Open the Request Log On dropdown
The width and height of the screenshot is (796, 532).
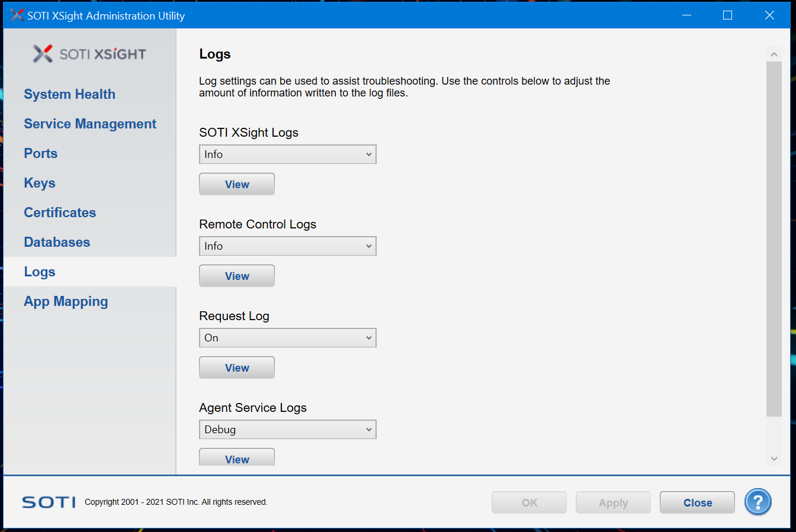(x=288, y=338)
